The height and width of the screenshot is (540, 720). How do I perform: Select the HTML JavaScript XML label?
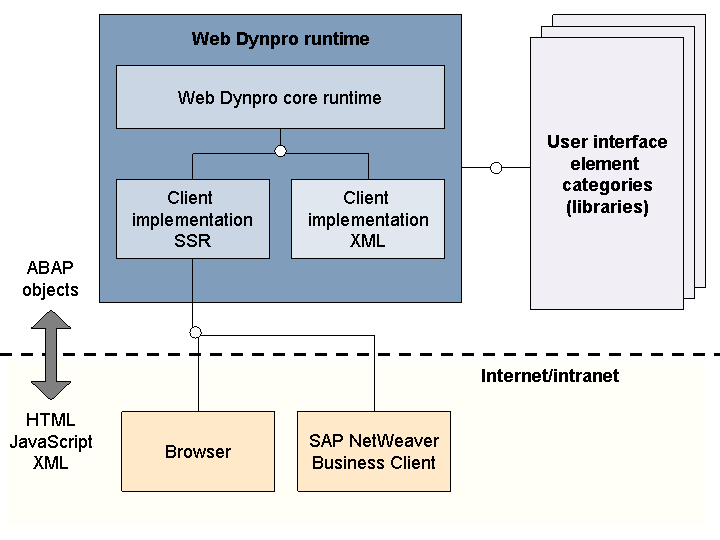tap(51, 442)
